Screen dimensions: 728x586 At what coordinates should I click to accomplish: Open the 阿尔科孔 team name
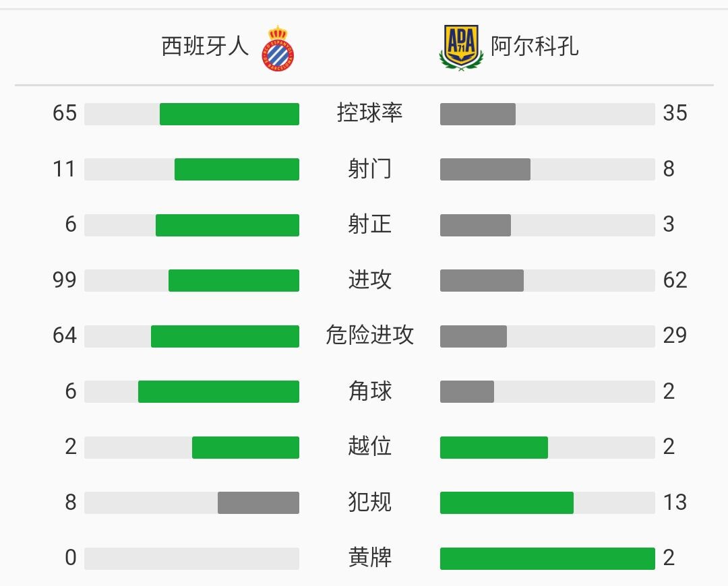(x=535, y=46)
